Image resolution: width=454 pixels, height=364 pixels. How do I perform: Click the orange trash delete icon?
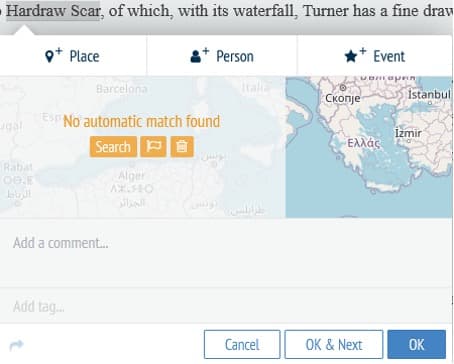[182, 147]
